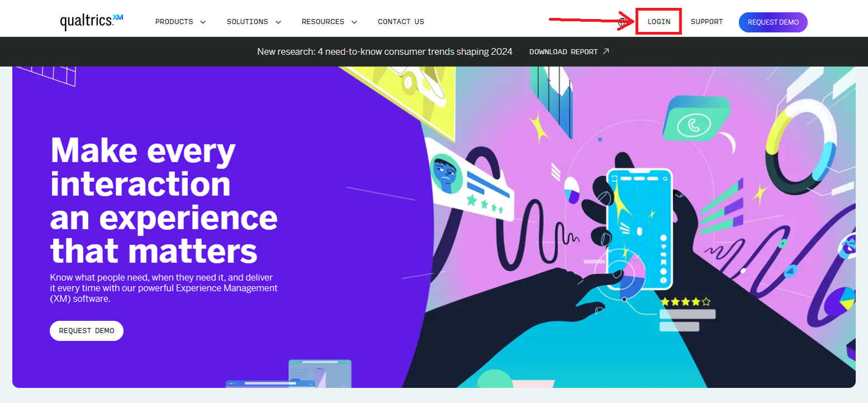Viewport: 868px width, 403px height.
Task: Expand the Products dropdown chevron
Action: coord(203,22)
